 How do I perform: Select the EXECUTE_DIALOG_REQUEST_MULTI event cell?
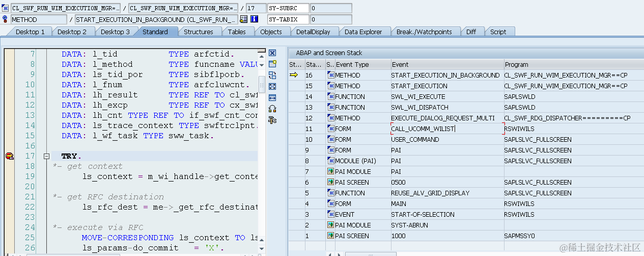coord(447,118)
